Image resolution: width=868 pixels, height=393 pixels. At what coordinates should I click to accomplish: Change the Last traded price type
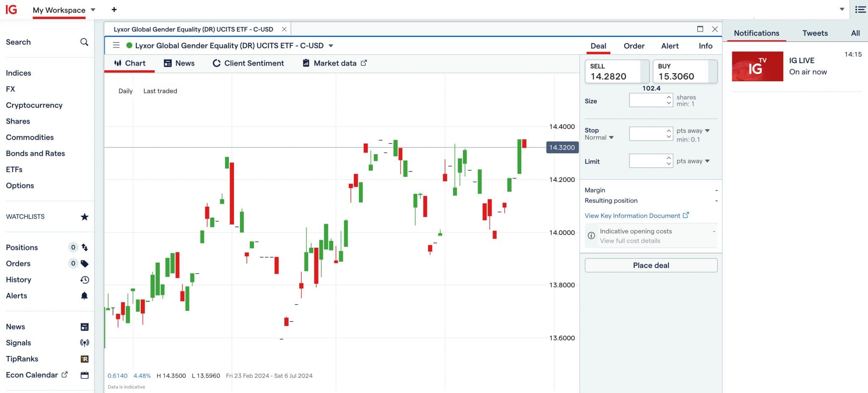(x=160, y=91)
